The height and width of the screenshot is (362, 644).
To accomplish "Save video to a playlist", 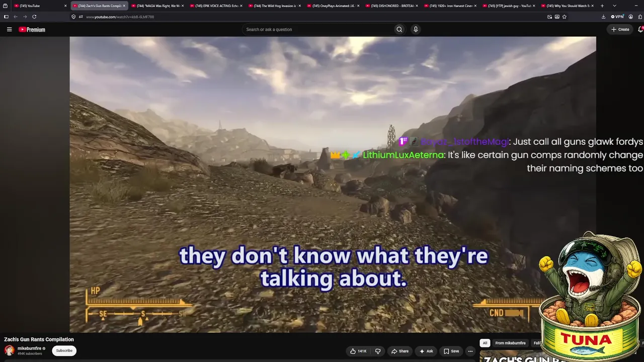I will (451, 351).
